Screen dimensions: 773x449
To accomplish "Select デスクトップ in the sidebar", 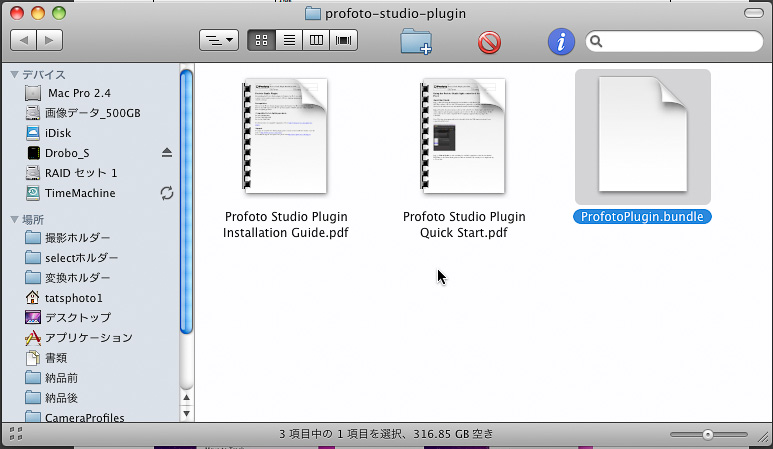I will point(77,318).
